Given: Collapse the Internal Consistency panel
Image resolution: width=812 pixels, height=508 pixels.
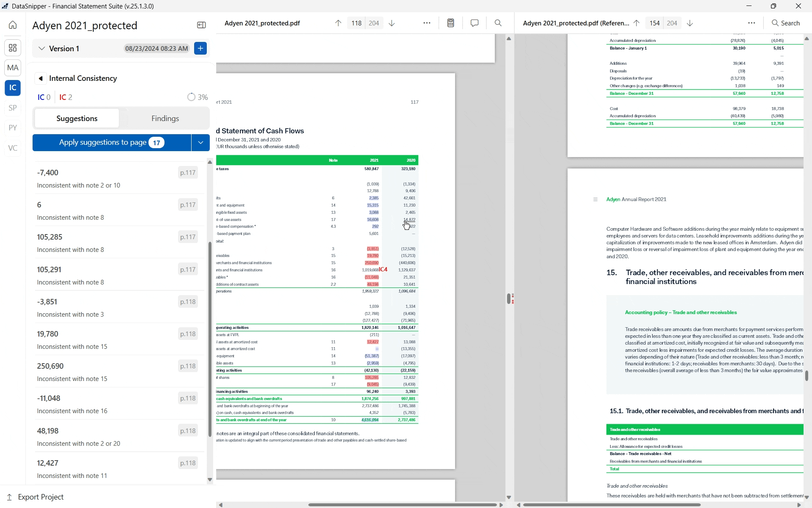Looking at the screenshot, I should pos(41,78).
